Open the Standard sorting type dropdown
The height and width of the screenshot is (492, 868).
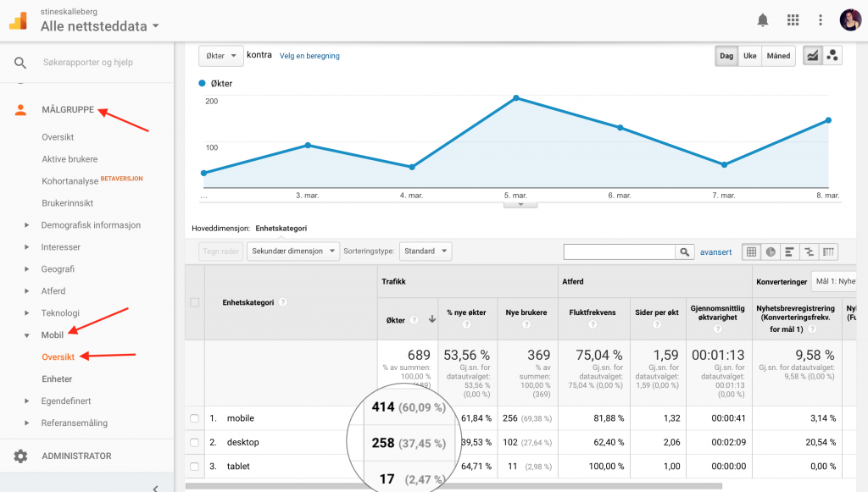tap(426, 251)
